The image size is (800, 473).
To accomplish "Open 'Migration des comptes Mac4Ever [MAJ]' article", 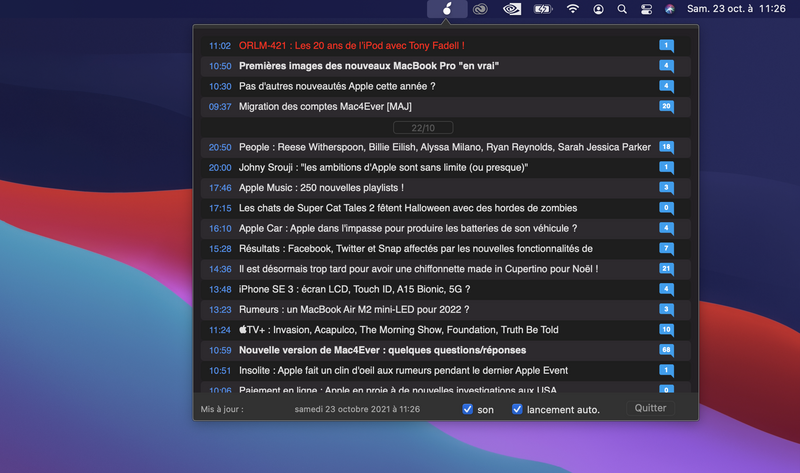I will (x=325, y=107).
